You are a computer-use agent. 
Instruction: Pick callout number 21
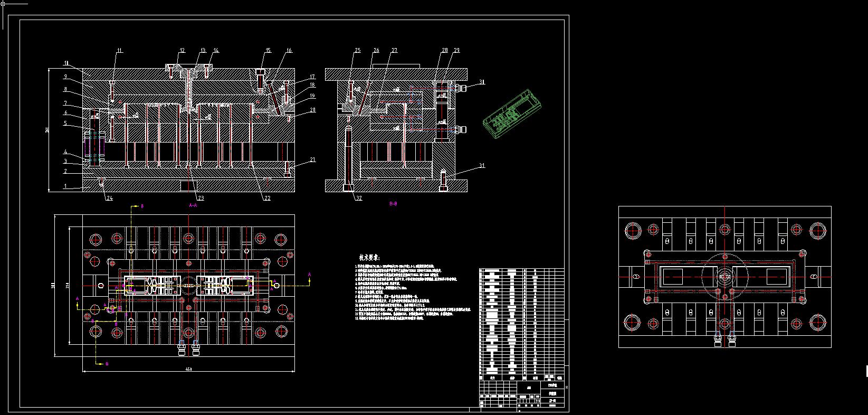click(312, 159)
